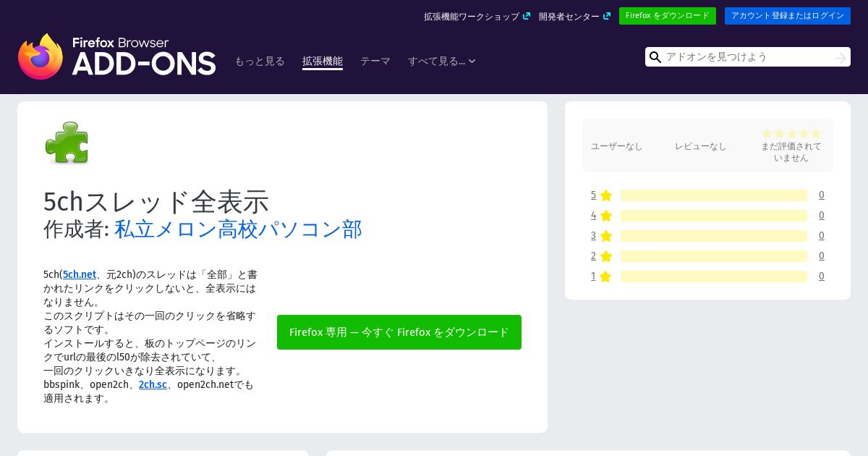Screen dimensions: 868x456
Task: Click the 4-star rating bar
Action: pos(714,216)
